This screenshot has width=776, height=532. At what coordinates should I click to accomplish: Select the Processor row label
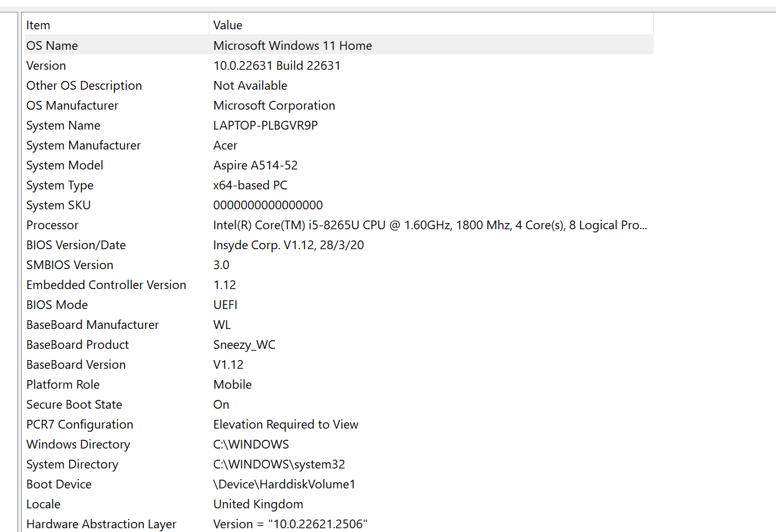tap(52, 225)
